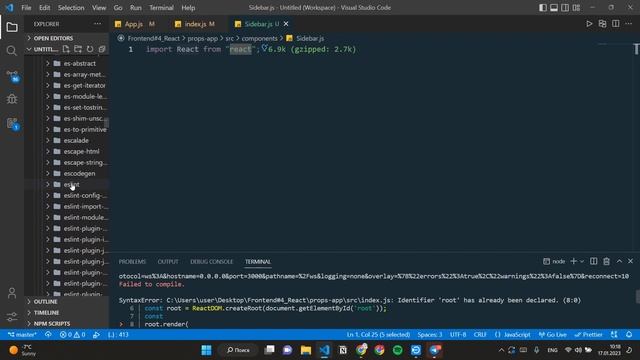Open Spotify from the taskbar
The height and width of the screenshot is (360, 640).
pos(398,350)
